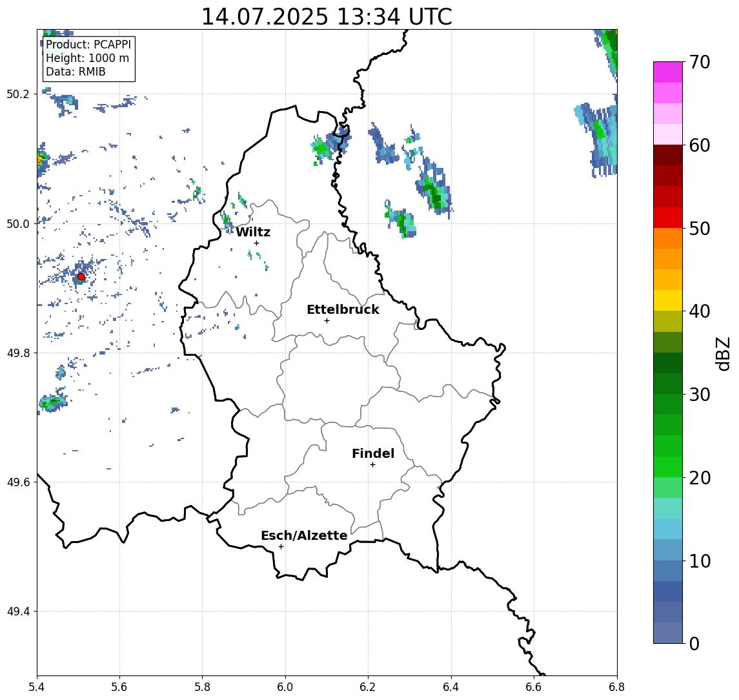Click the longitude 5.4 axis label
This screenshot has height=700, width=739.
pyautogui.click(x=37, y=686)
